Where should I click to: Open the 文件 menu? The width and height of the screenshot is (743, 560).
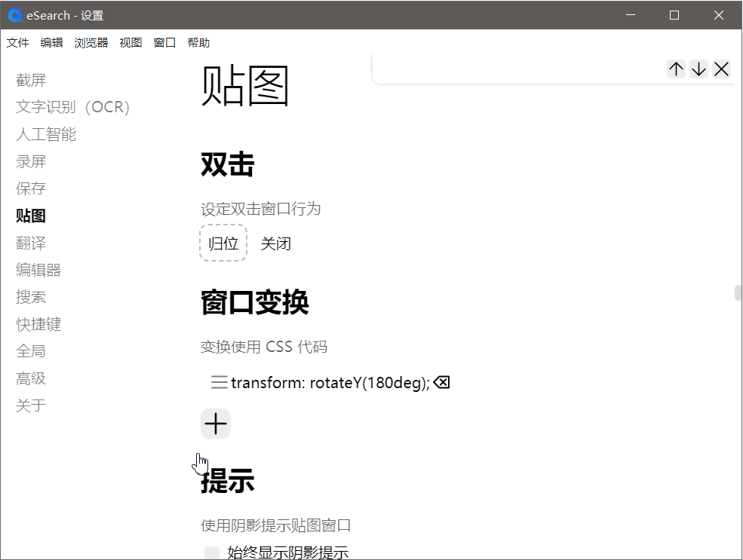point(18,43)
